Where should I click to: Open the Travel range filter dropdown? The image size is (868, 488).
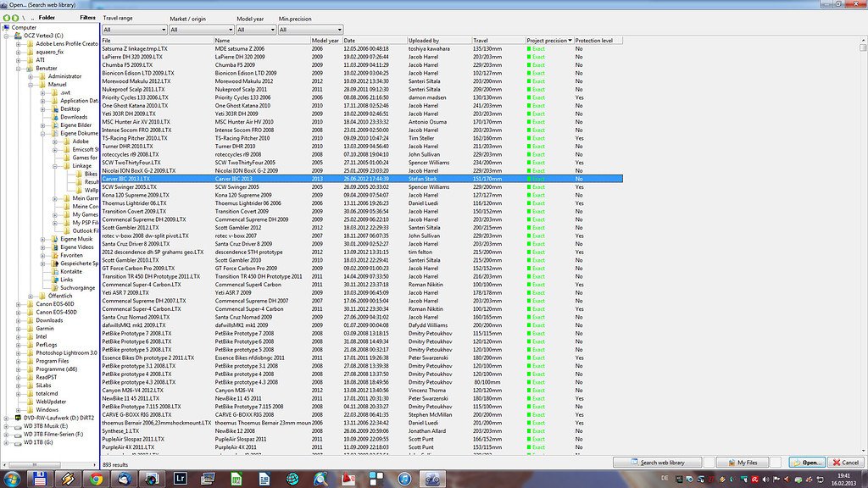pos(135,30)
